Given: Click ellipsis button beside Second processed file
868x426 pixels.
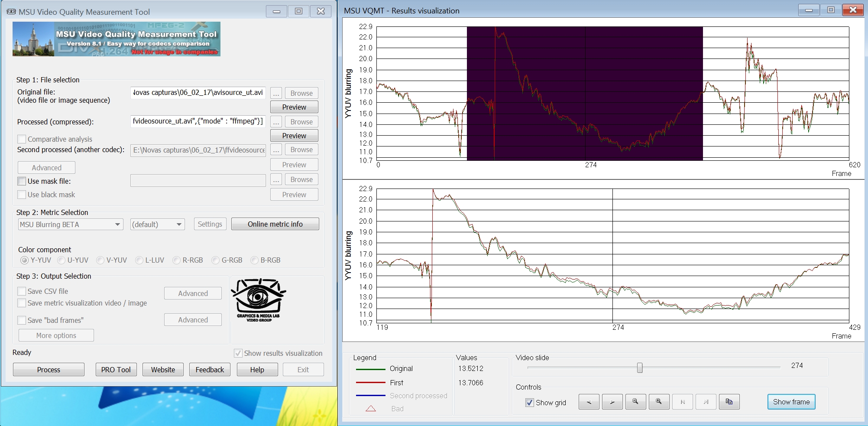Looking at the screenshot, I should pos(276,150).
